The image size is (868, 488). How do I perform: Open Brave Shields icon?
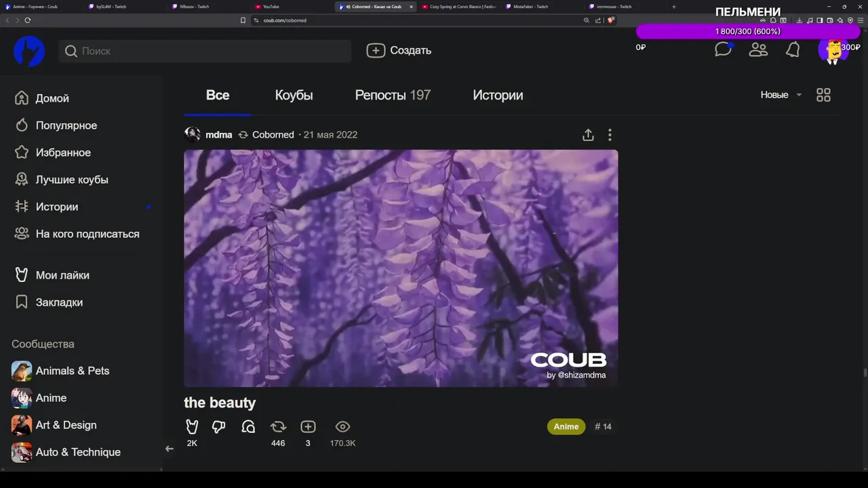(610, 20)
